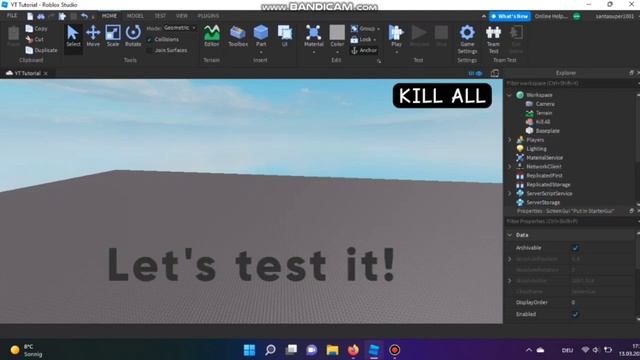Click the Anchor tool

(364, 50)
